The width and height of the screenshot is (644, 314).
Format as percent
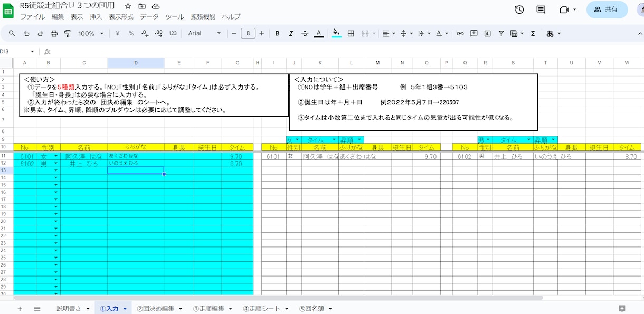pos(131,33)
